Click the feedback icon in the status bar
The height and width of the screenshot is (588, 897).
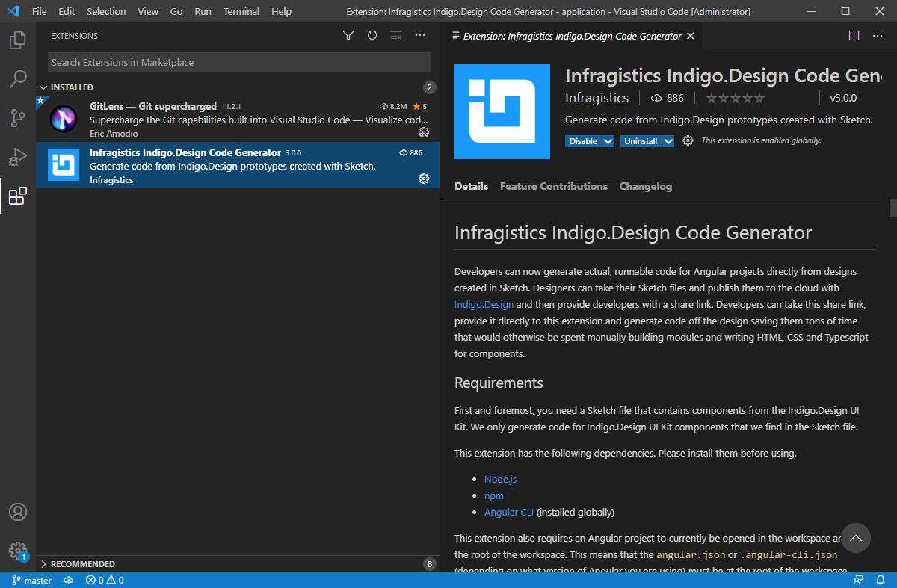858,580
